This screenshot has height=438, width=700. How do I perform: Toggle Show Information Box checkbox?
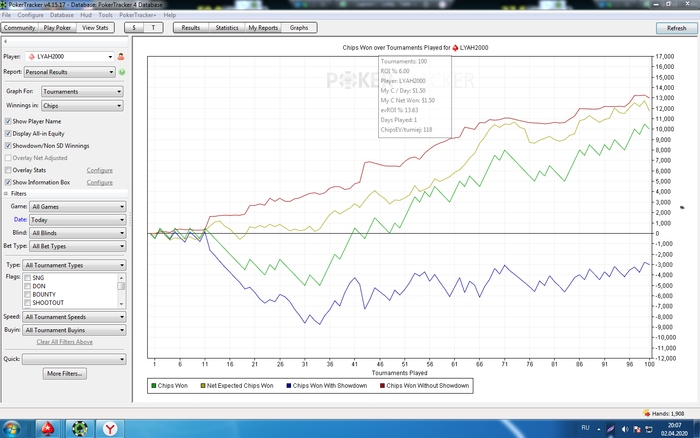click(8, 182)
